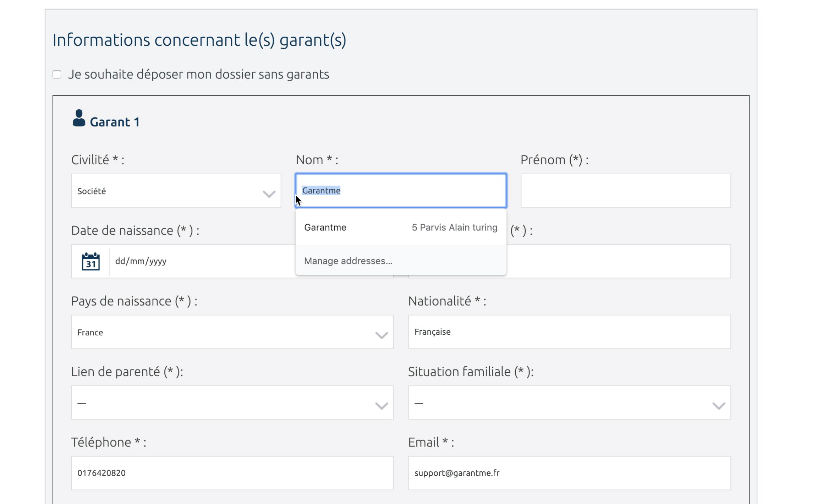Click the chevron arrow in Situation familiale select
Screen dimensions: 817x504
(719, 406)
